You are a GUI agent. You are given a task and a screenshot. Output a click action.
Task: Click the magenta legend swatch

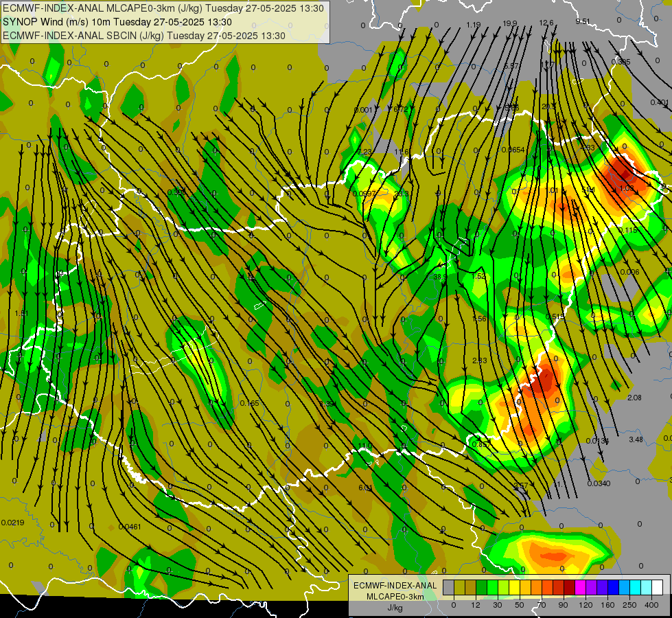coord(580,588)
